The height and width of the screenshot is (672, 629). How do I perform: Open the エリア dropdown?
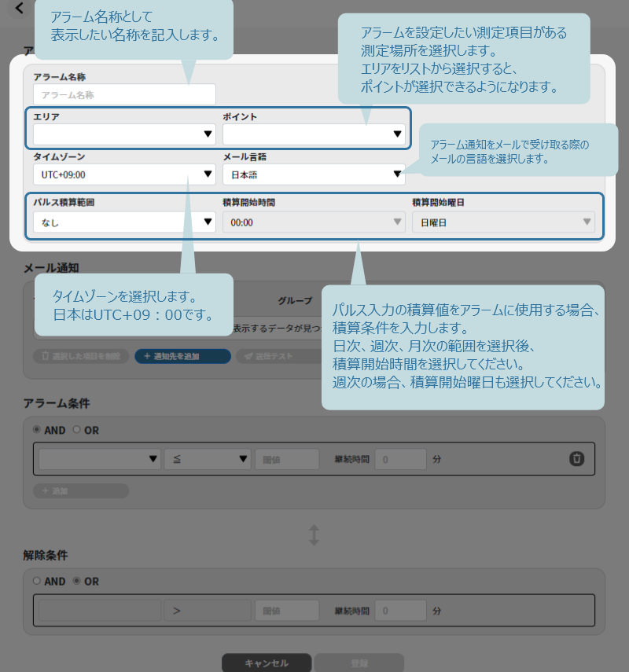[x=124, y=134]
